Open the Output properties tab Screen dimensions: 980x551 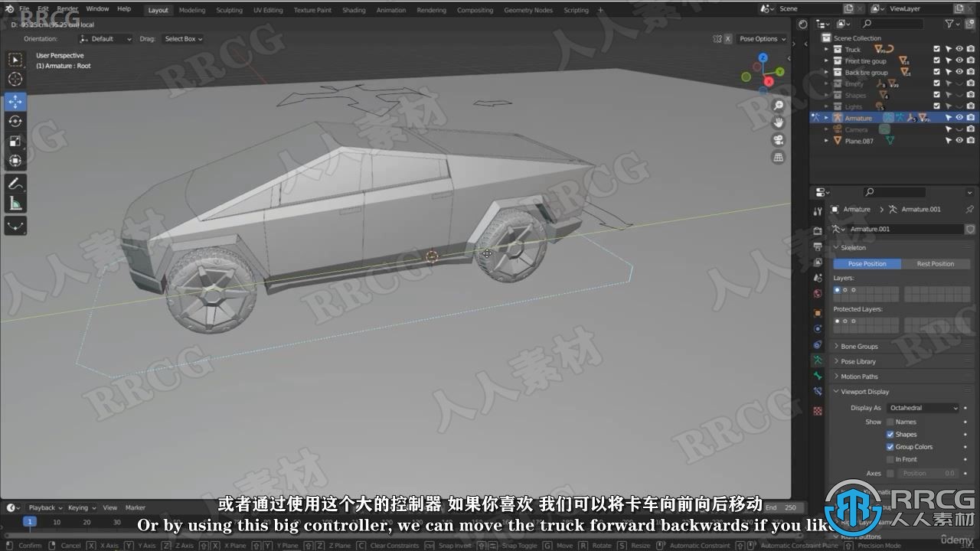click(818, 246)
